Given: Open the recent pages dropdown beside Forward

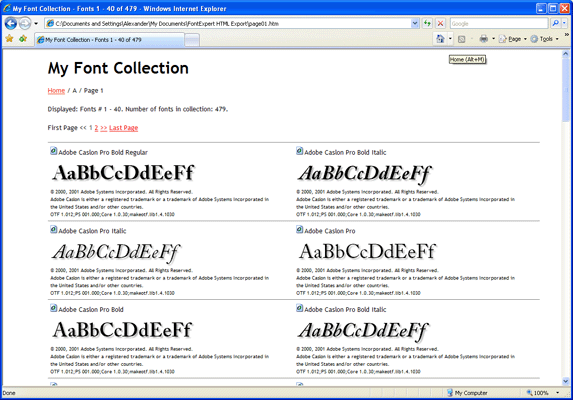Looking at the screenshot, I should coord(36,24).
